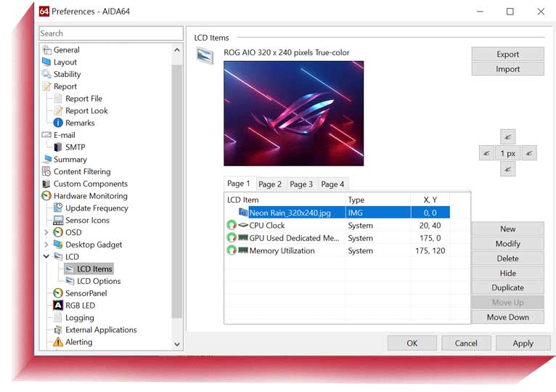The image size is (556, 392).
Task: Select the Neon Rain_320x240.jpg row
Action: pos(338,213)
